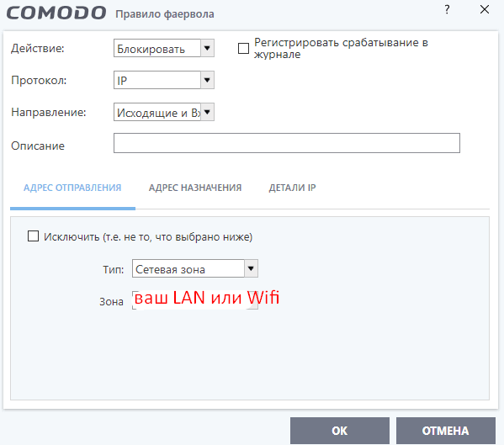The width and height of the screenshot is (504, 445).
Task: Close the firewall rule dialog
Action: click(485, 9)
